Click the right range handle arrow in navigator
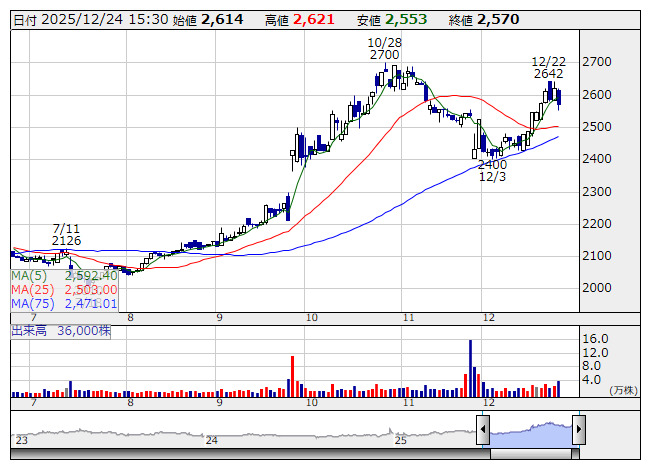 (578, 431)
